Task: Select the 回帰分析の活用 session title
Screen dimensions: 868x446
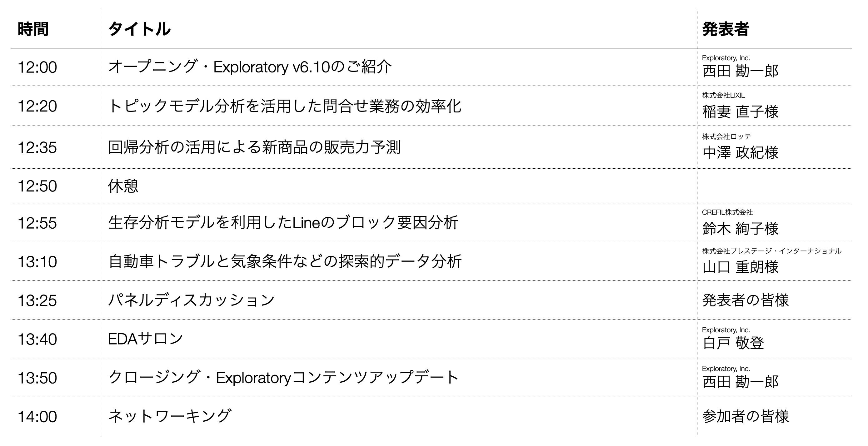Action: (254, 147)
